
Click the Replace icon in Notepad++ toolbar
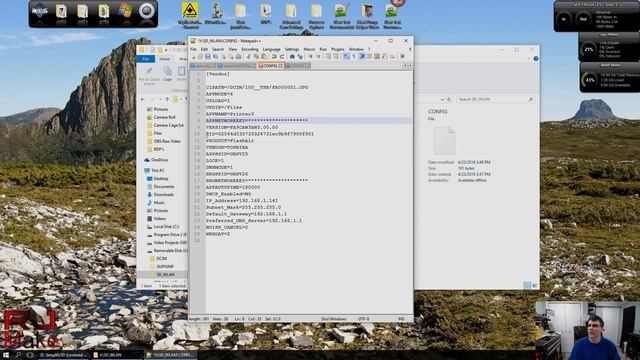(300, 56)
